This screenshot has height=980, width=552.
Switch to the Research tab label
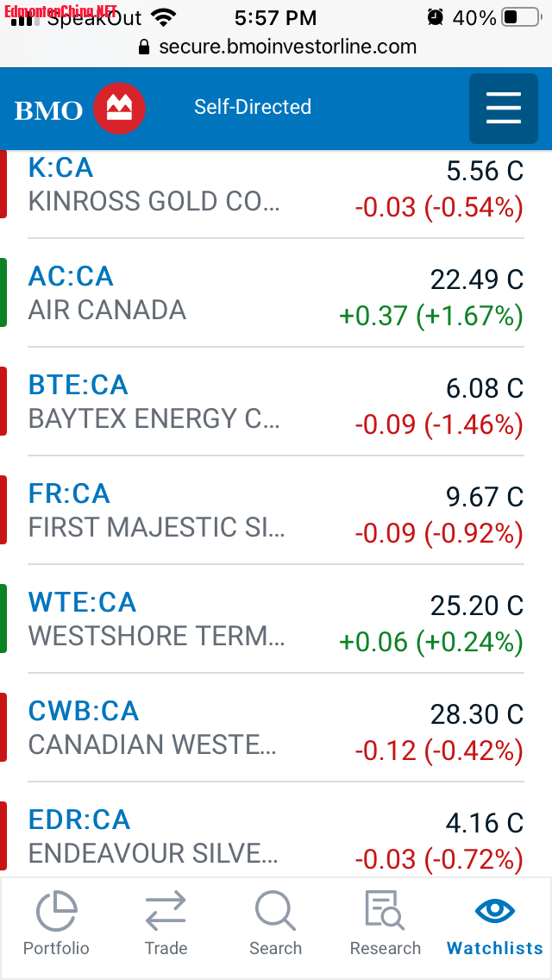coord(385,948)
